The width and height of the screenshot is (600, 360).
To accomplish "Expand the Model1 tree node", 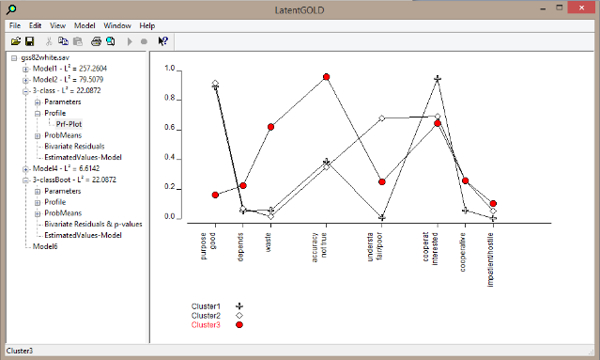I will coord(25,69).
